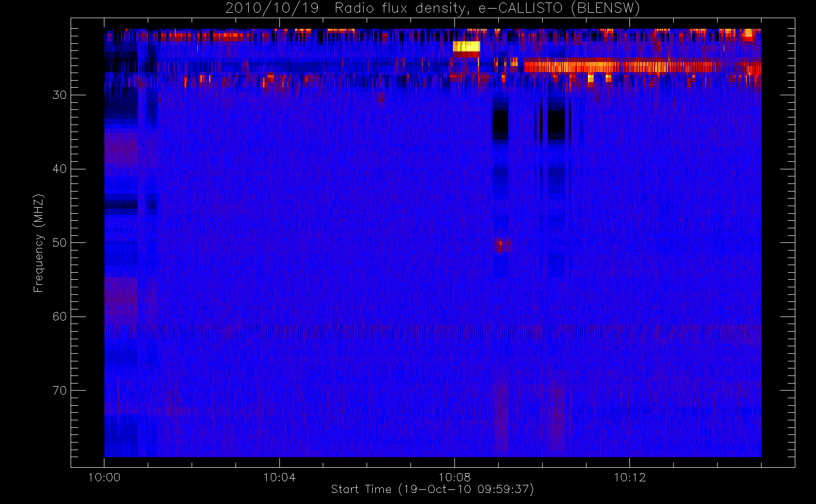Click the 'Frequency (MHZ)' y-axis label
816x504 pixels.
[x=38, y=243]
